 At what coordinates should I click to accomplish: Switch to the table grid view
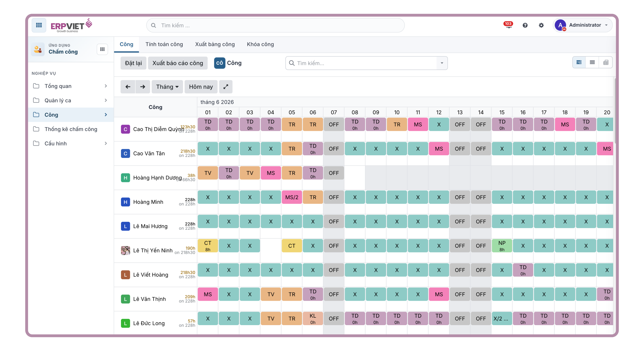606,62
